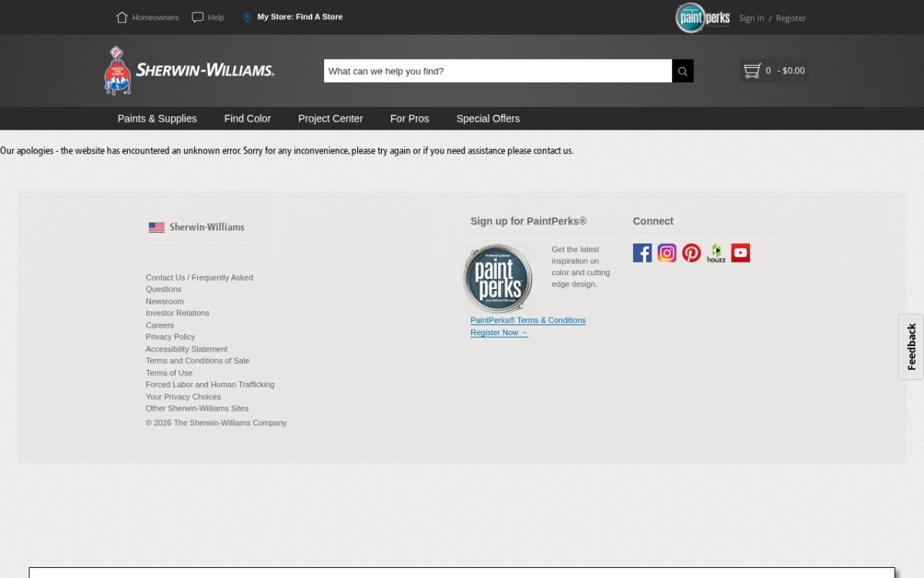Focus the 'What can we help you find?' search field
The image size is (924, 578).
pos(498,71)
